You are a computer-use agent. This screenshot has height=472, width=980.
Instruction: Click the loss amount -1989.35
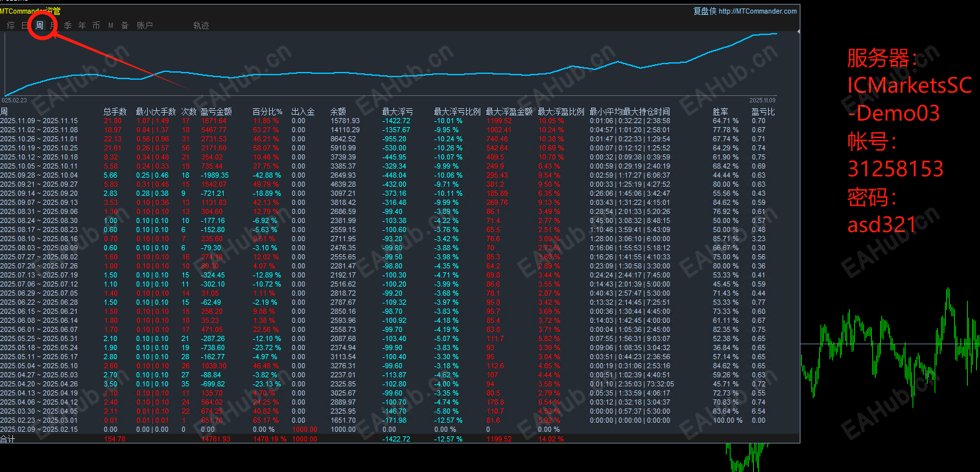coord(215,175)
